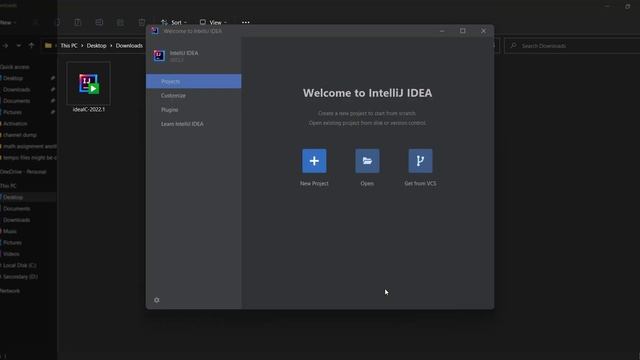Open the channel dump folder in Explorer sidebar
Screen dimensions: 640x360
(20, 135)
